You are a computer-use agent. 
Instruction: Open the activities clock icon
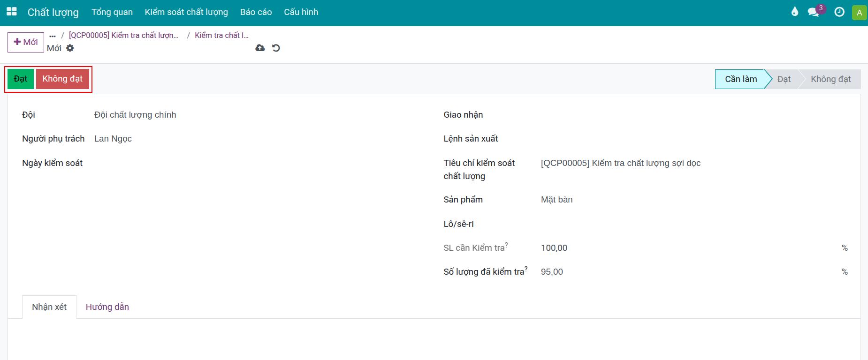point(839,12)
